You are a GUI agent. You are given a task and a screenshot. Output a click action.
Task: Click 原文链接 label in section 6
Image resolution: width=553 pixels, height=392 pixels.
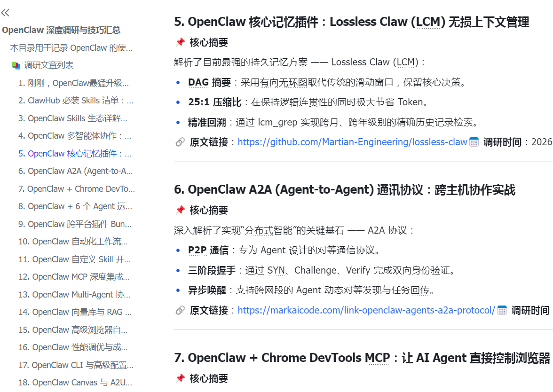209,310
